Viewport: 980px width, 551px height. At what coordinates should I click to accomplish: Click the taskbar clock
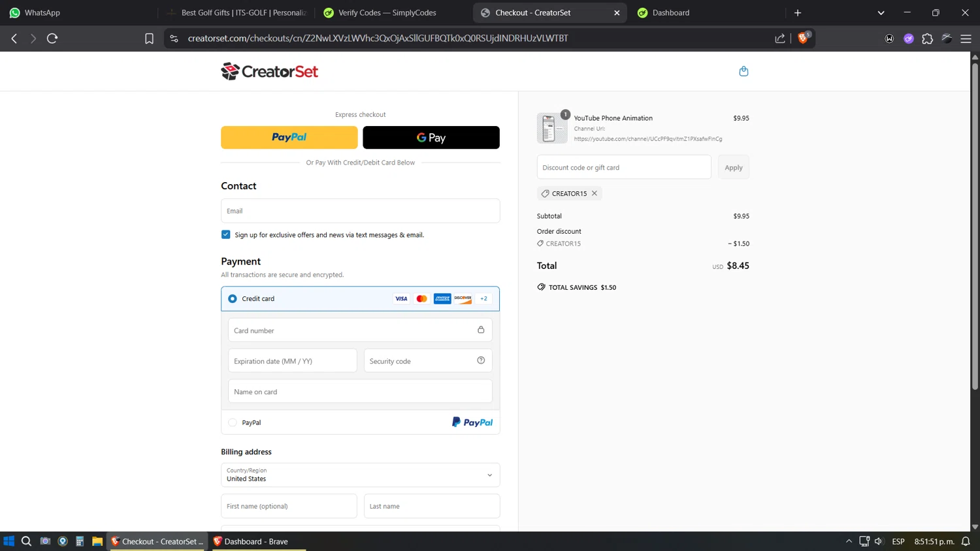[x=934, y=541]
